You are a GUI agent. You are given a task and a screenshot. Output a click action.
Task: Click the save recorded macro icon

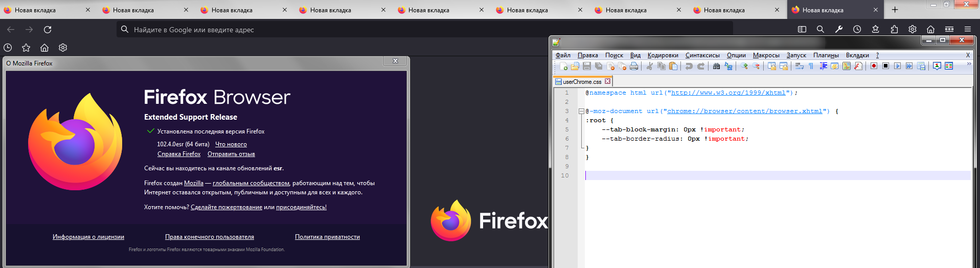(921, 66)
